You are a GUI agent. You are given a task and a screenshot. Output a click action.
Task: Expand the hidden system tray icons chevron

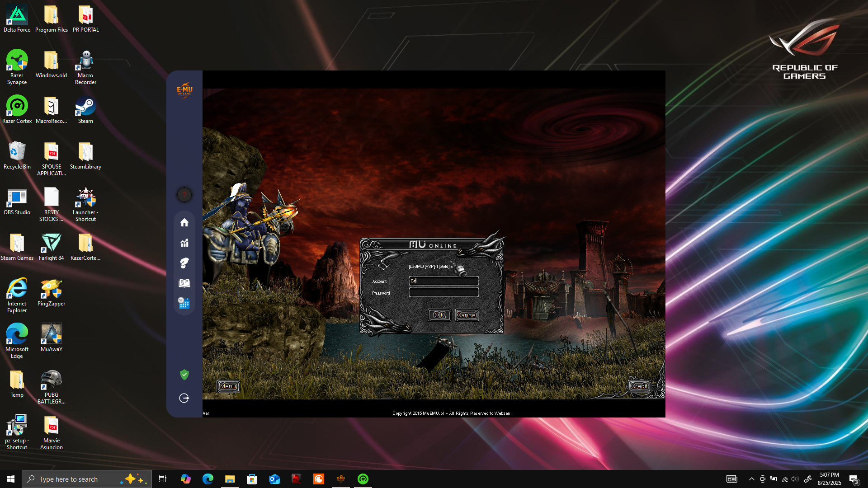click(x=751, y=479)
